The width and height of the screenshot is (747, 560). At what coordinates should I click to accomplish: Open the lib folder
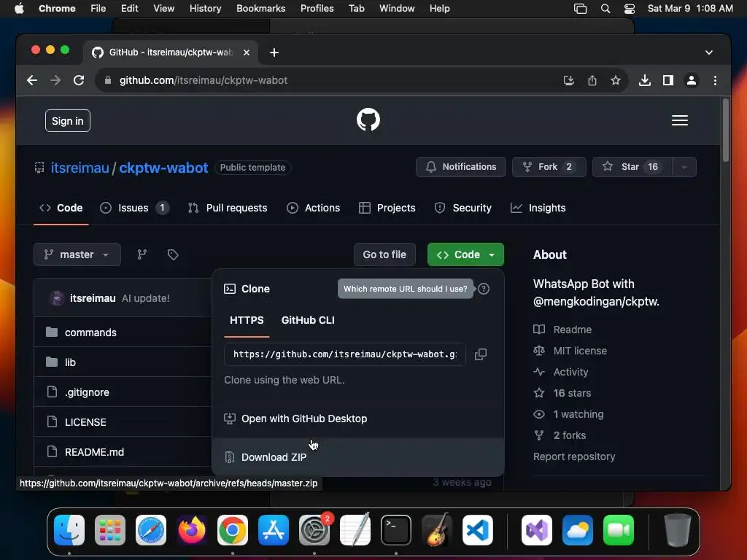[x=70, y=362]
